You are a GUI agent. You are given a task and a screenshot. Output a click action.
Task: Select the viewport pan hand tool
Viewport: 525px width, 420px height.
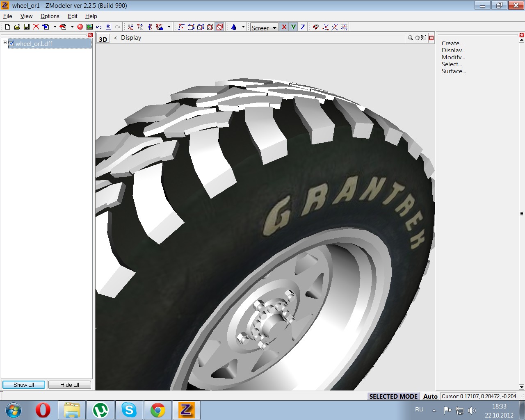click(417, 38)
